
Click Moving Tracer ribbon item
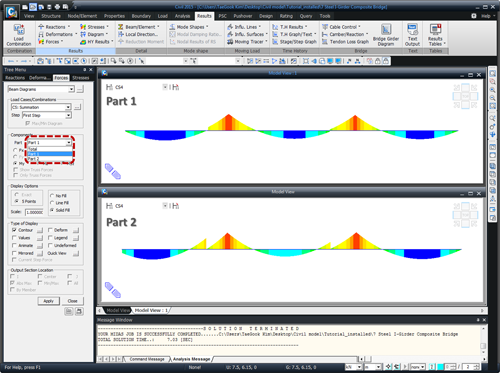click(247, 42)
